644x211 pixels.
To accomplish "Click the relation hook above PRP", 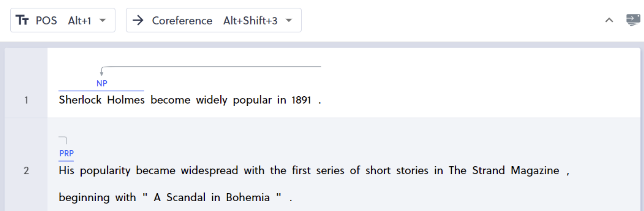I will (x=63, y=140).
